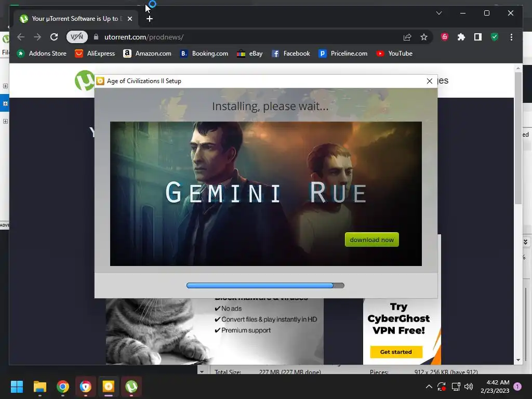Open the Facebook bookmark

pyautogui.click(x=291, y=54)
